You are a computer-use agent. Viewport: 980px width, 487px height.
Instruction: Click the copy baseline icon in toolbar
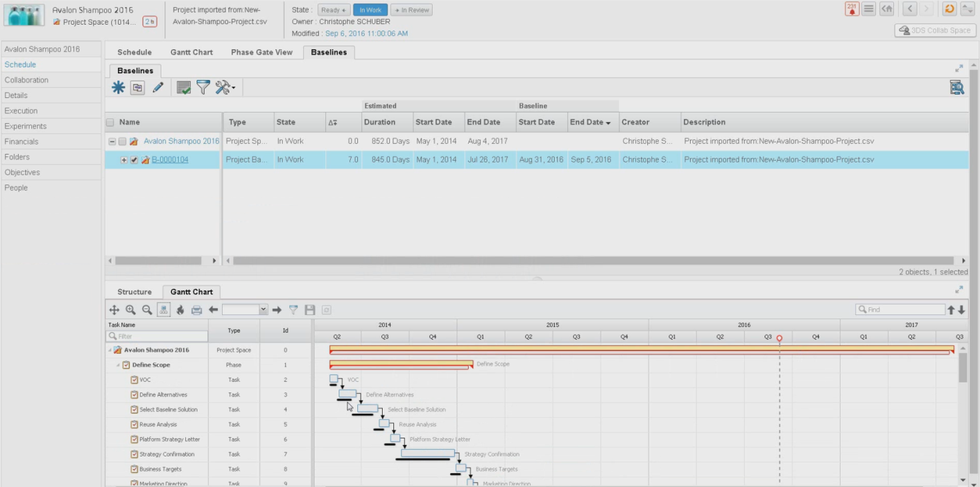tap(137, 87)
